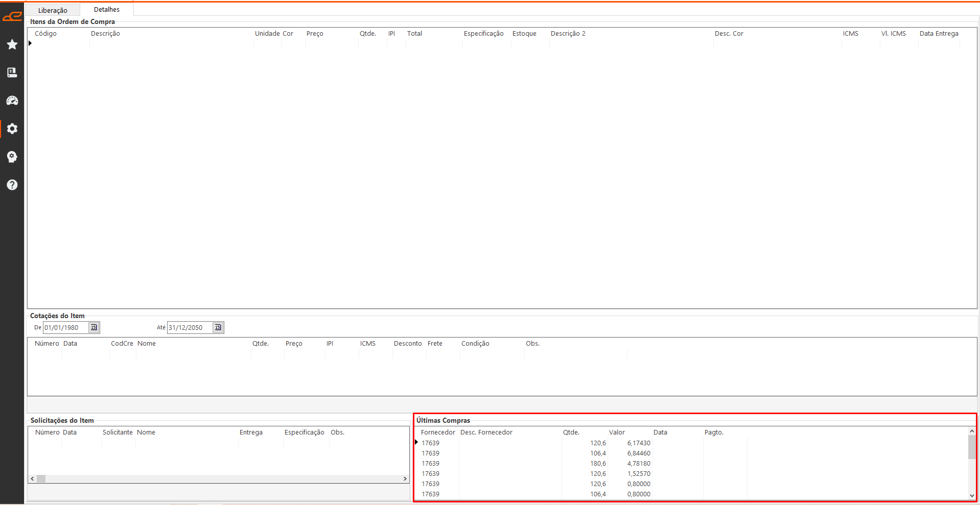980x505 pixels.
Task: Open the settings gear in sidebar
Action: [12, 129]
